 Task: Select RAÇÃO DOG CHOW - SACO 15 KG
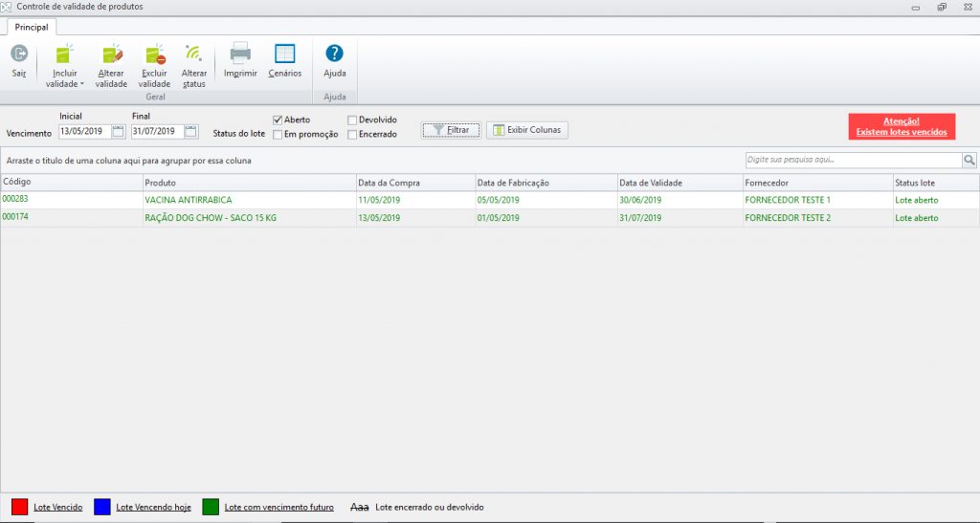[250, 218]
